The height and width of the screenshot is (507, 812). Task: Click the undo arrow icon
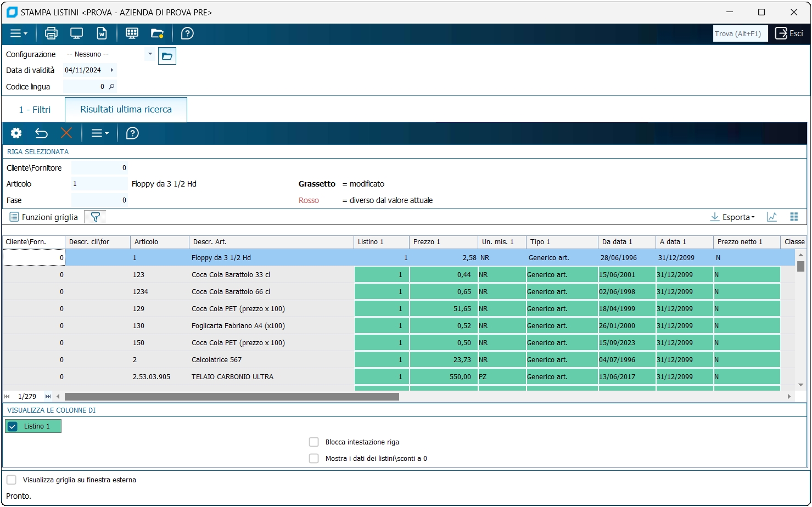[41, 133]
